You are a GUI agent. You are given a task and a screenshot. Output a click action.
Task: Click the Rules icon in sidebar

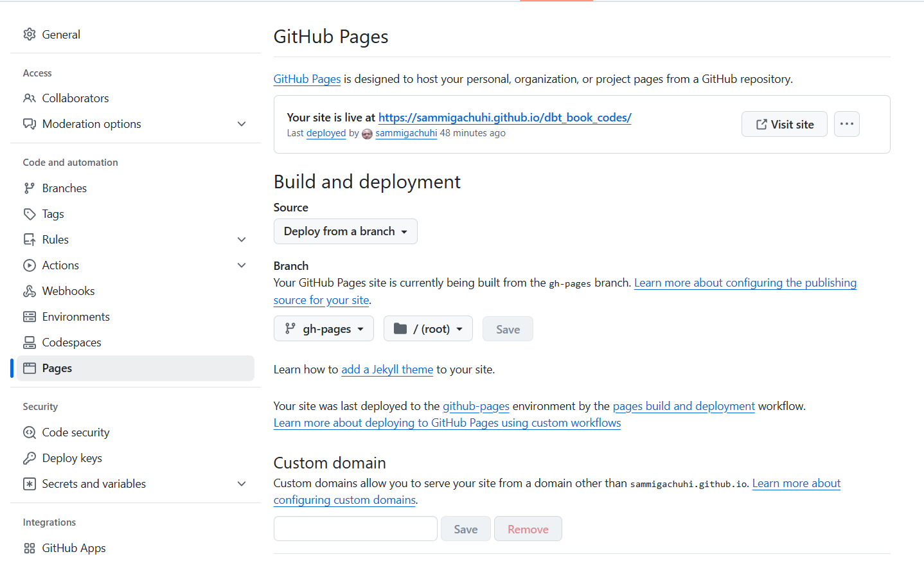(30, 240)
